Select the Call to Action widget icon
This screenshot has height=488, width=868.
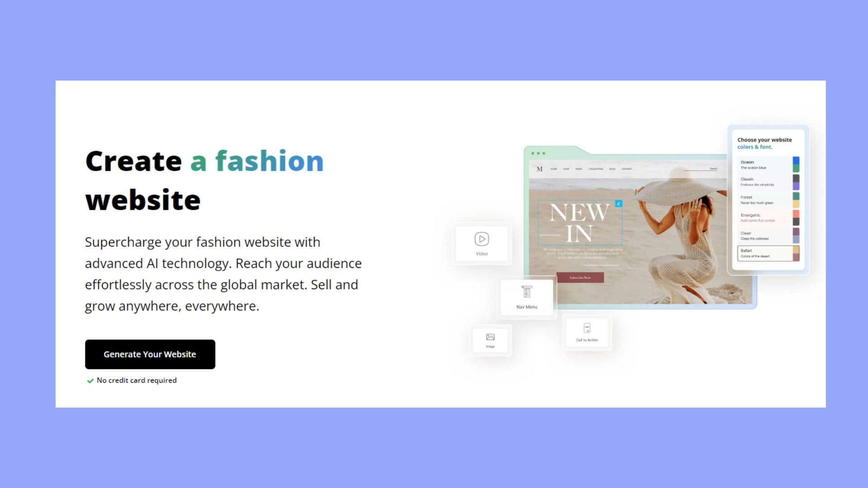[587, 328]
